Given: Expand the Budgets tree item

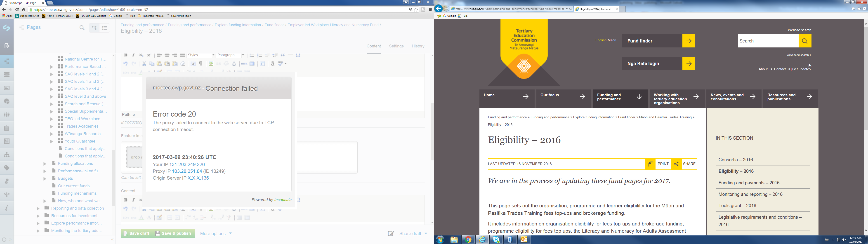Looking at the screenshot, I should coord(45,179).
